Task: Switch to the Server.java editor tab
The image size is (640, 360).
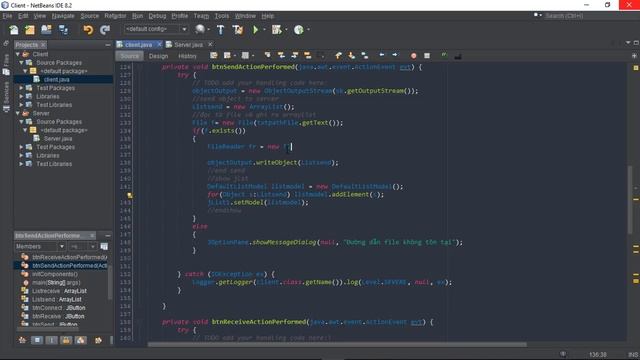Action: pos(188,44)
